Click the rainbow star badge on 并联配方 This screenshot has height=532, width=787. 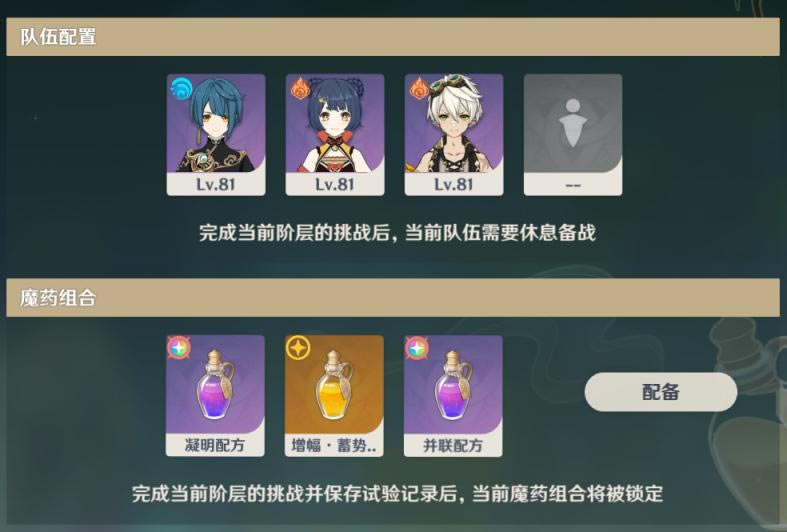417,347
